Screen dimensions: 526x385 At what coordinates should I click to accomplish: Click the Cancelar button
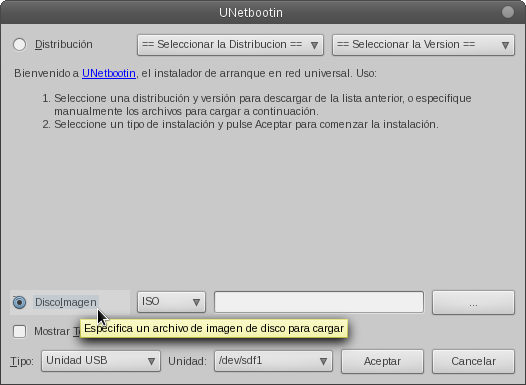pyautogui.click(x=473, y=361)
